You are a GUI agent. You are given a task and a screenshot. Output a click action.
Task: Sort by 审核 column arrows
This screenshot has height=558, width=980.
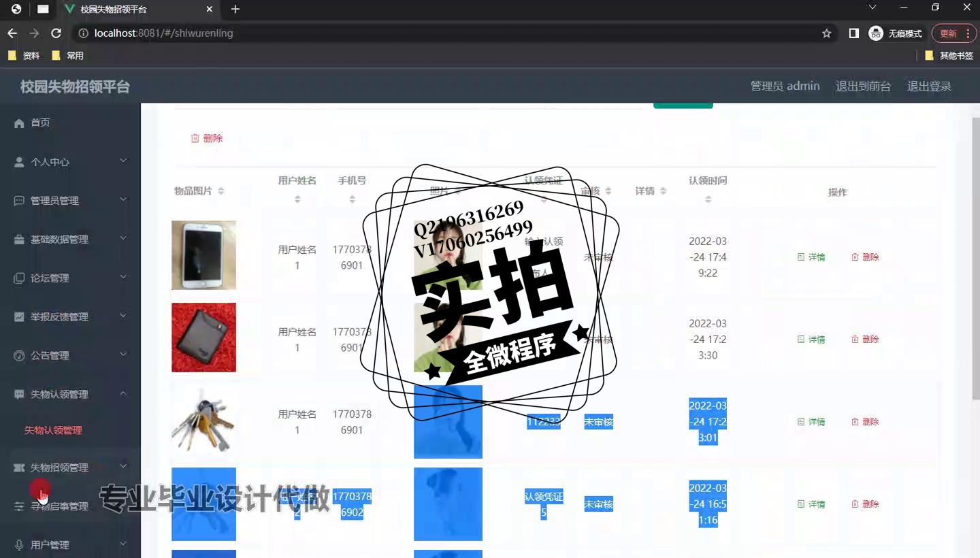(x=608, y=192)
